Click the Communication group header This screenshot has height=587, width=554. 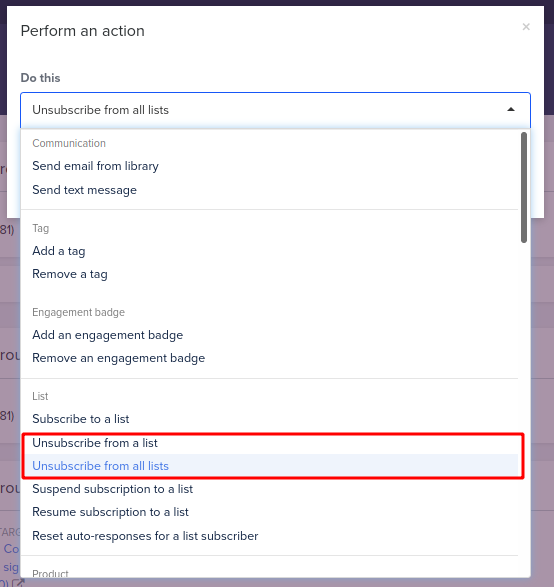coord(69,143)
